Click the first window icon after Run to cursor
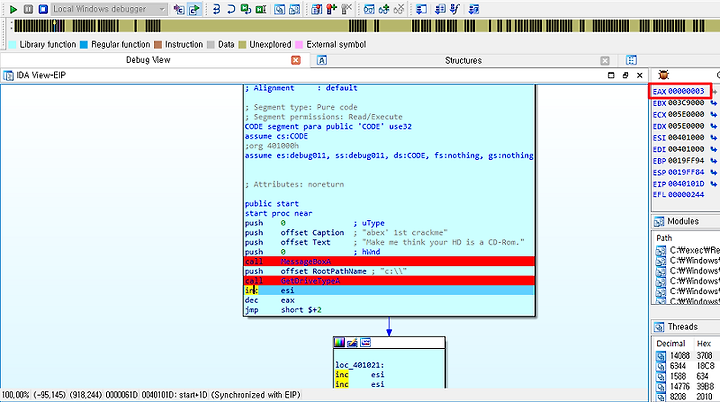This screenshot has width=720, height=402. point(279,9)
